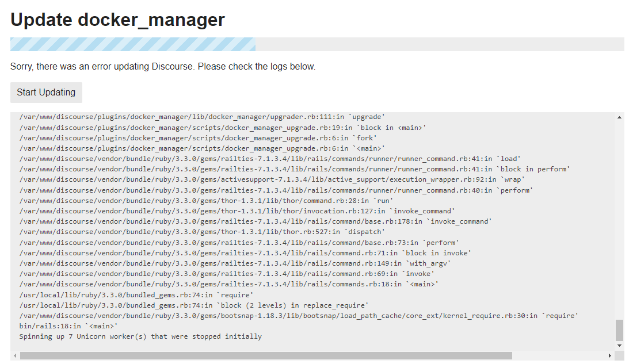Screen dimensions: 633x364
Task: Click 'Spinning up 7 Unicorn worker(s)' log line
Action: [x=140, y=336]
